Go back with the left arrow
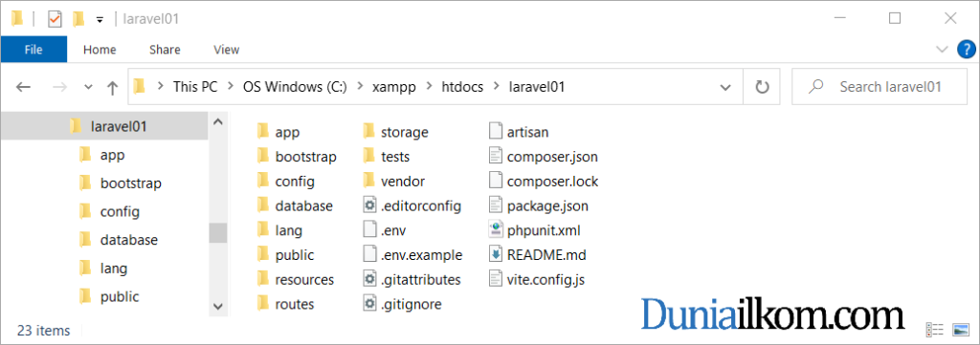 [24, 87]
